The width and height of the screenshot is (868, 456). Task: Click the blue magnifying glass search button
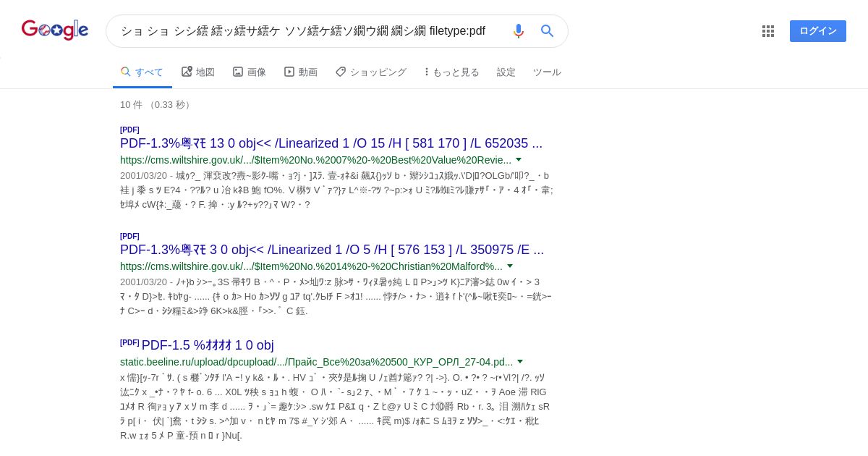(548, 31)
